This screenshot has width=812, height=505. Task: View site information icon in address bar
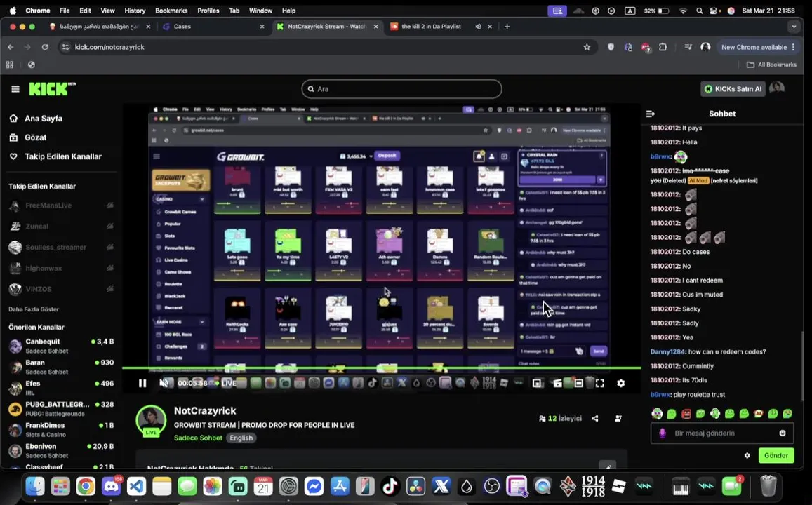click(65, 47)
